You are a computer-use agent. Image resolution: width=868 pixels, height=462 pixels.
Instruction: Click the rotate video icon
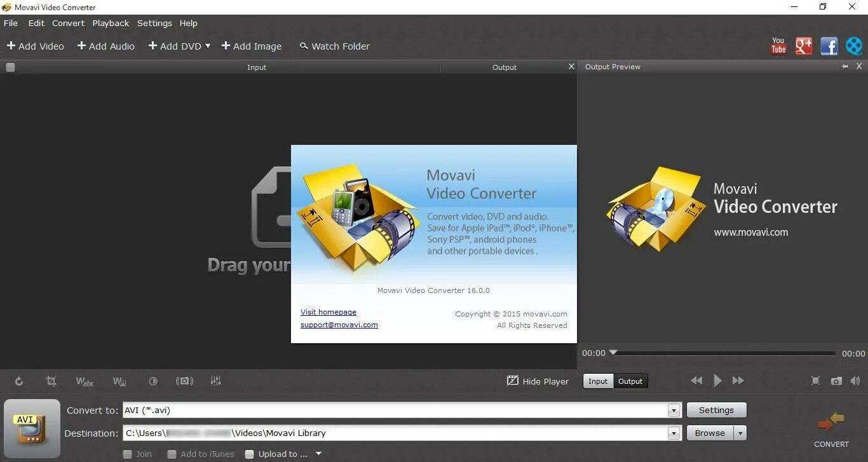19,381
